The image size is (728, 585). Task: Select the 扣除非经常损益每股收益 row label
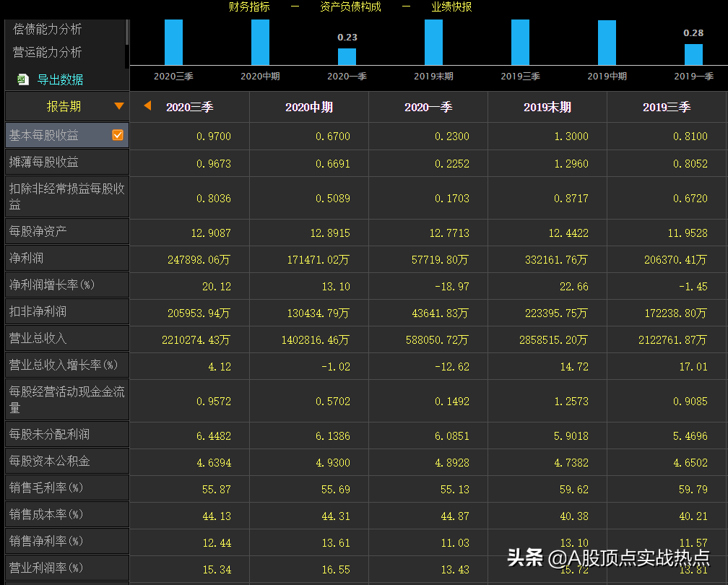point(67,197)
